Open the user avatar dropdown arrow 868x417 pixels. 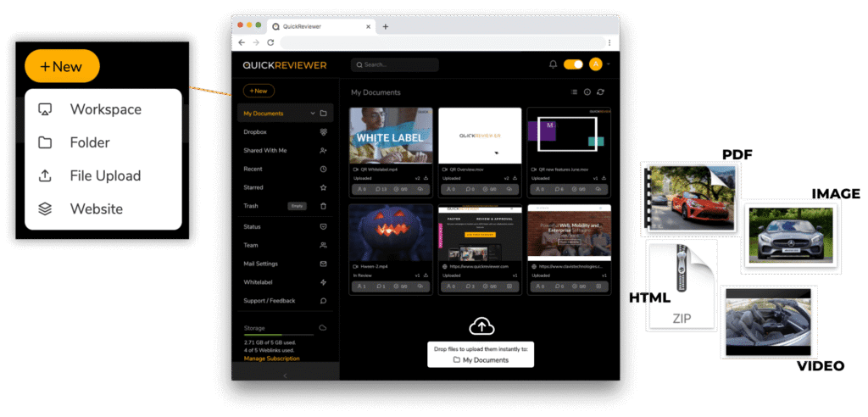click(609, 64)
